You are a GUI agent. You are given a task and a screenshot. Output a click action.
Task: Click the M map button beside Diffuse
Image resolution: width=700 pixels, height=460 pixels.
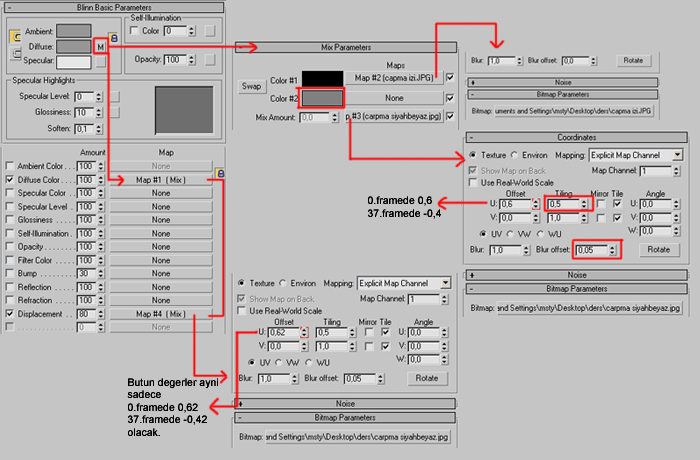pyautogui.click(x=99, y=46)
